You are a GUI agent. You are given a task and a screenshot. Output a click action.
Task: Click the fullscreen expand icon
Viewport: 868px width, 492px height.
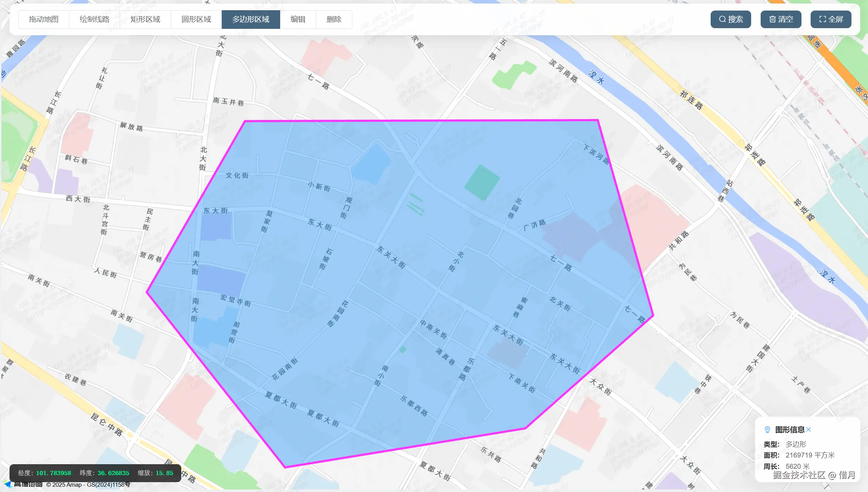[x=822, y=19]
